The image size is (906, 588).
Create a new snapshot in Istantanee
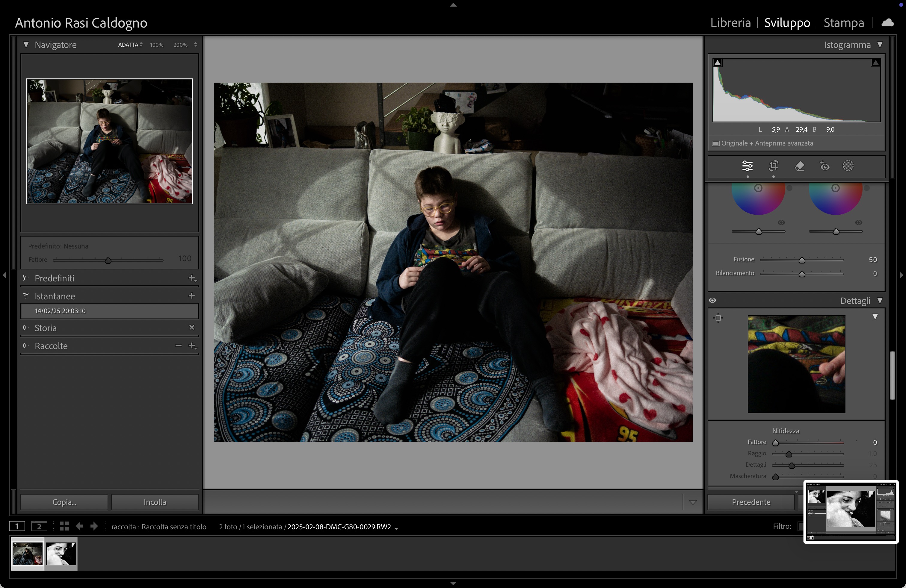(x=192, y=296)
